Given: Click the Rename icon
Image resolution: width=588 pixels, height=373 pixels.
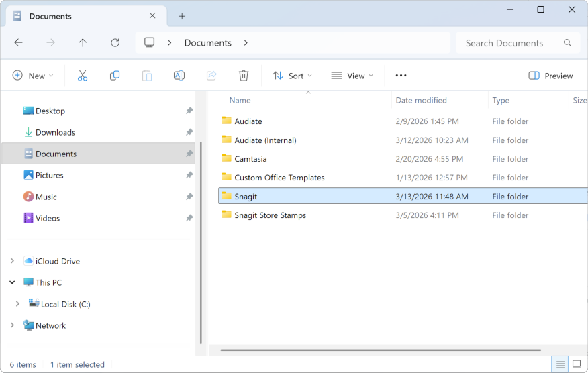Looking at the screenshot, I should (x=179, y=76).
